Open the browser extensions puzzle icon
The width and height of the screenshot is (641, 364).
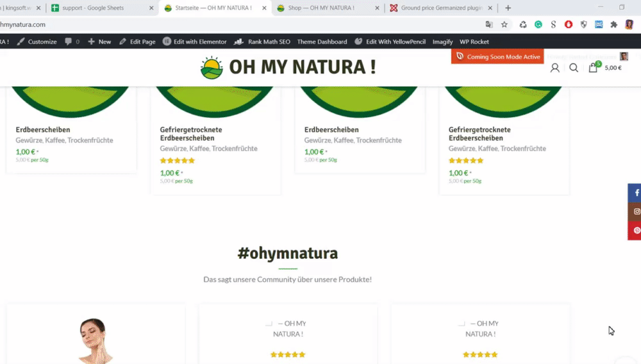click(x=613, y=24)
